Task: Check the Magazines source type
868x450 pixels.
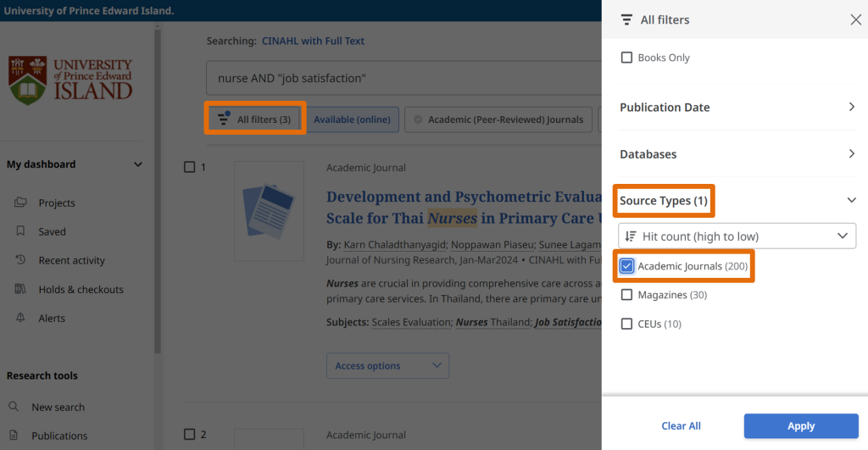Action: [627, 295]
